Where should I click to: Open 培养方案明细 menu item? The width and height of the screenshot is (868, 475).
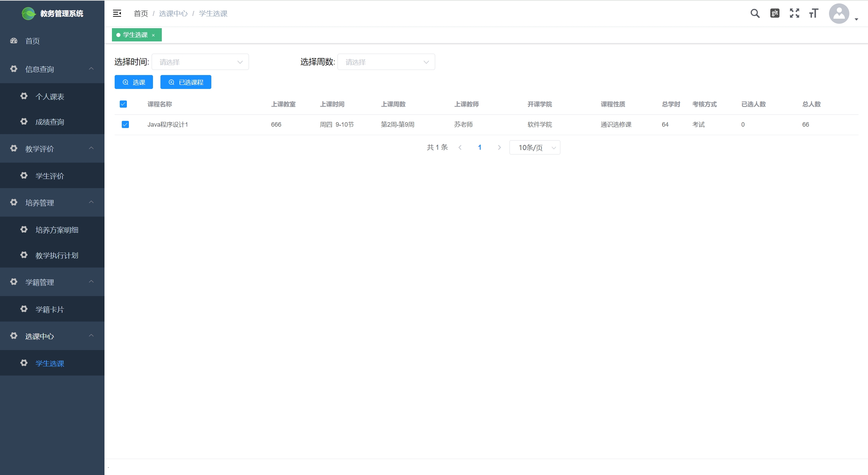tap(57, 230)
